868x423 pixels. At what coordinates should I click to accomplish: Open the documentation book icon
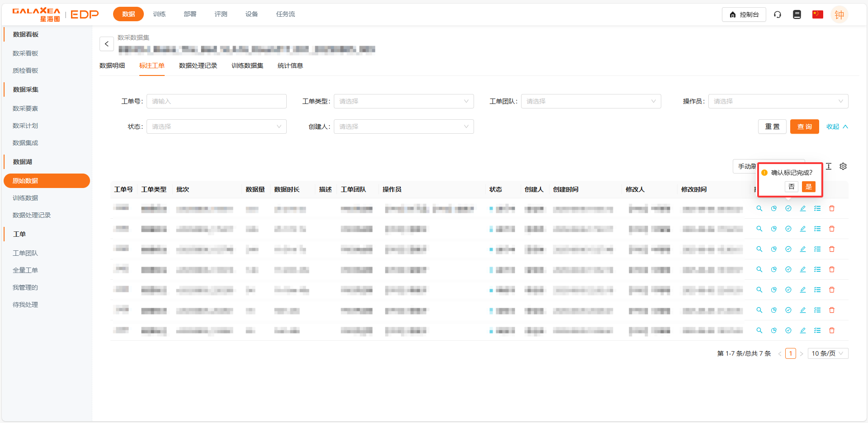(x=797, y=14)
